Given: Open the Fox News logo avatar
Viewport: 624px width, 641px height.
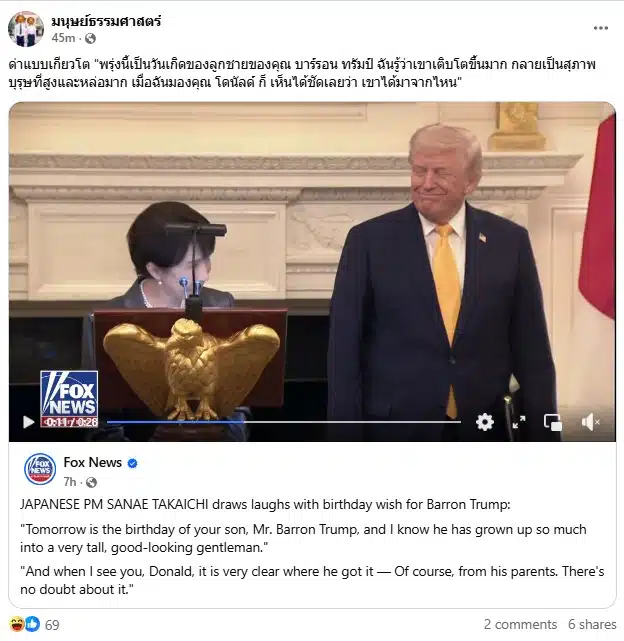Looking at the screenshot, I should [40, 469].
